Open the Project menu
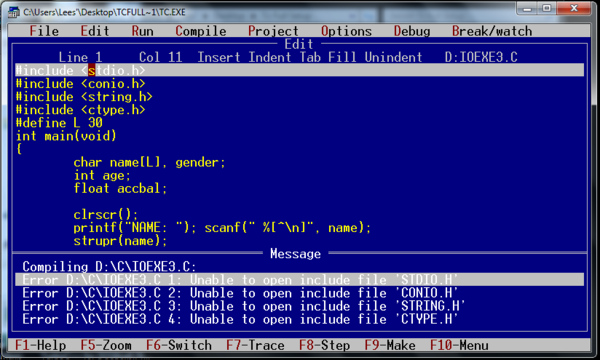 click(x=273, y=31)
